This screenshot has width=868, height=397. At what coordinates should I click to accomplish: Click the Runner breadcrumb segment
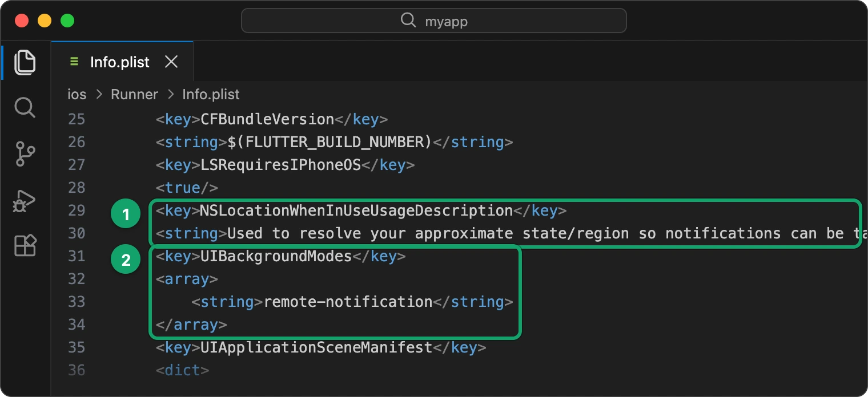pyautogui.click(x=134, y=94)
